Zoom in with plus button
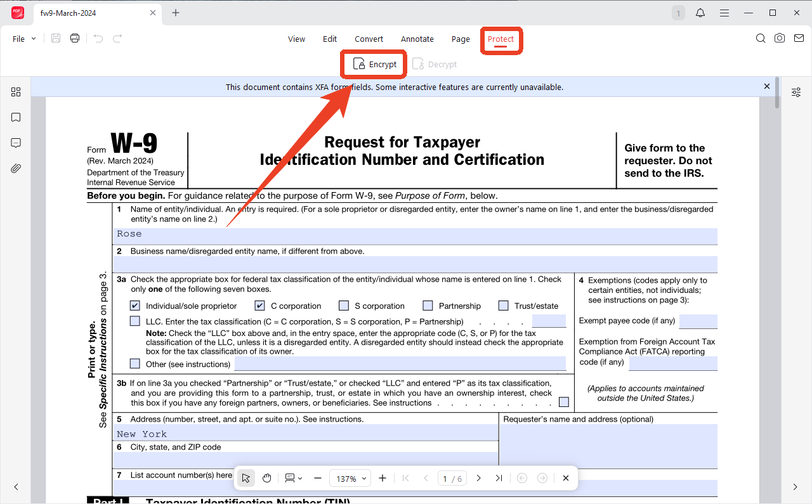Viewport: 812px width, 504px height. click(383, 478)
